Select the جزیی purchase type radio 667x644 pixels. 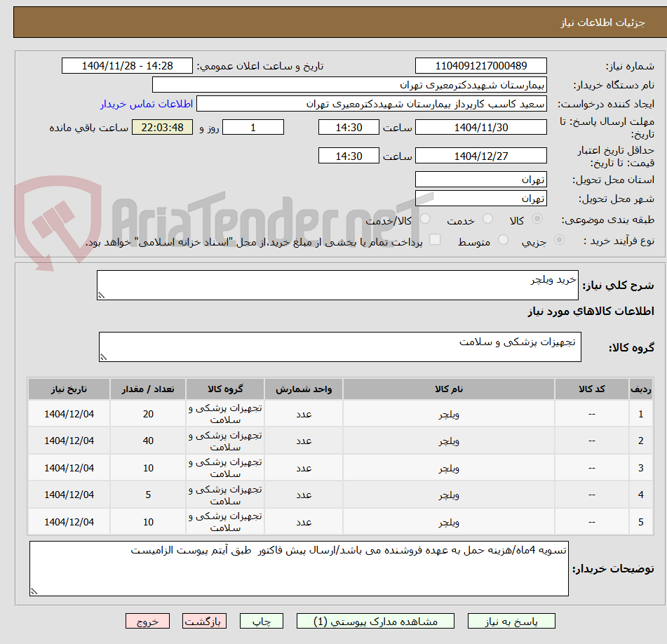coord(560,240)
